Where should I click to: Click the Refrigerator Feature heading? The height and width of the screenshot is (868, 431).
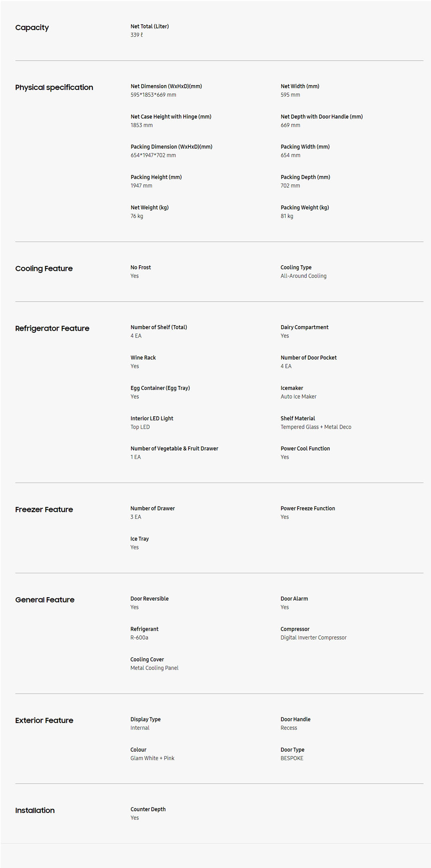(x=52, y=328)
